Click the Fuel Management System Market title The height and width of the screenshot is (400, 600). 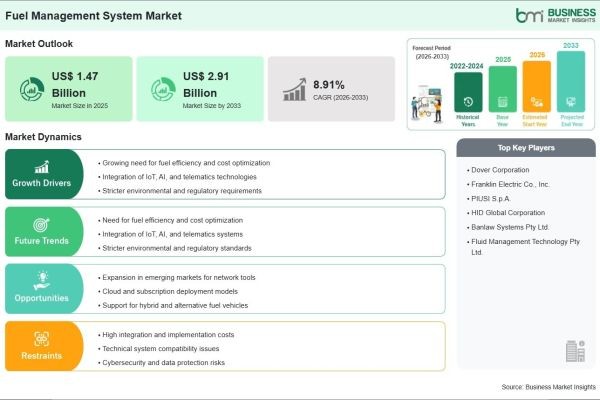pos(93,16)
